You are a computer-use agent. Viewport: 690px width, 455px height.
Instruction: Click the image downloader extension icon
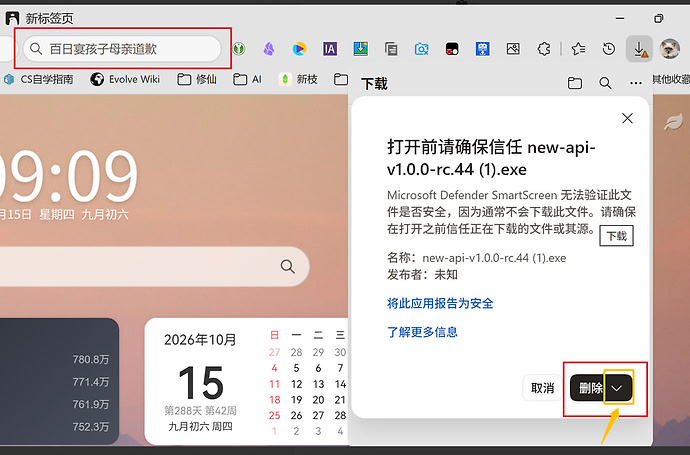pos(360,49)
